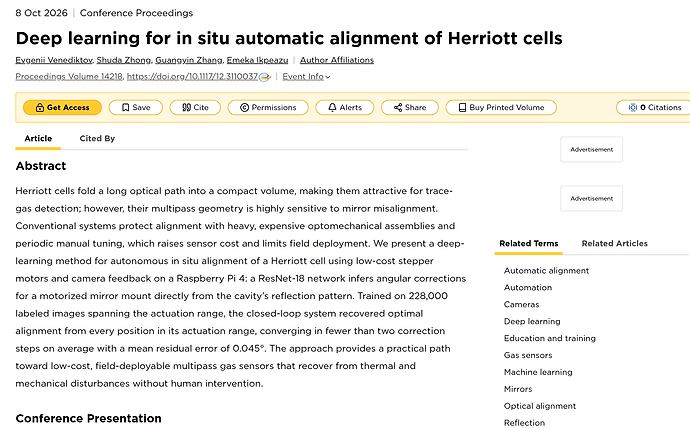This screenshot has width=690, height=428.
Task: Click the book icon on Buy Printed Volume
Action: [x=462, y=107]
